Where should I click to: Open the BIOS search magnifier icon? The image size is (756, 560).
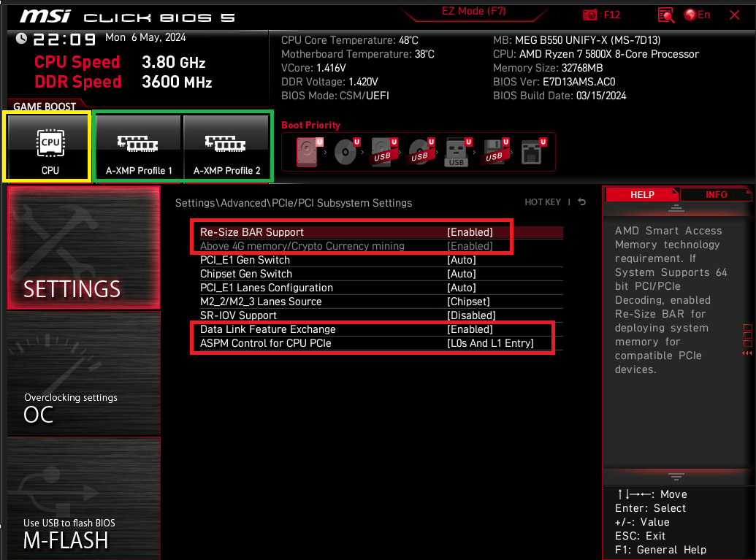coord(666,15)
